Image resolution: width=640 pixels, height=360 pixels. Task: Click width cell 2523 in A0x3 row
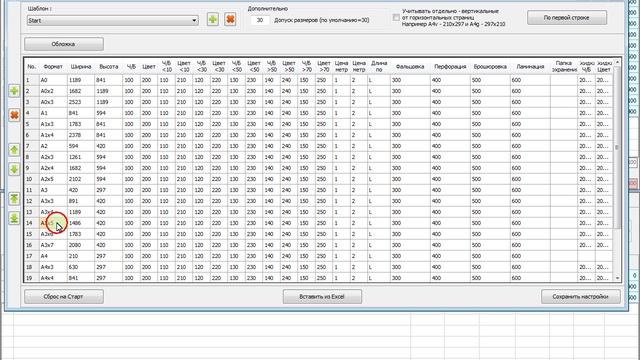(81, 102)
